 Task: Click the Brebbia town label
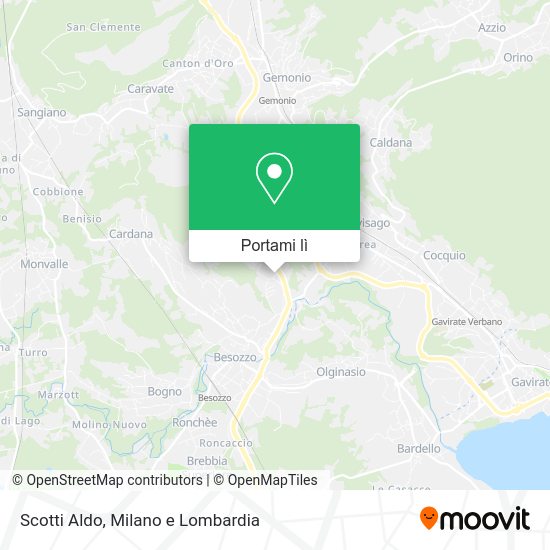coord(207,461)
